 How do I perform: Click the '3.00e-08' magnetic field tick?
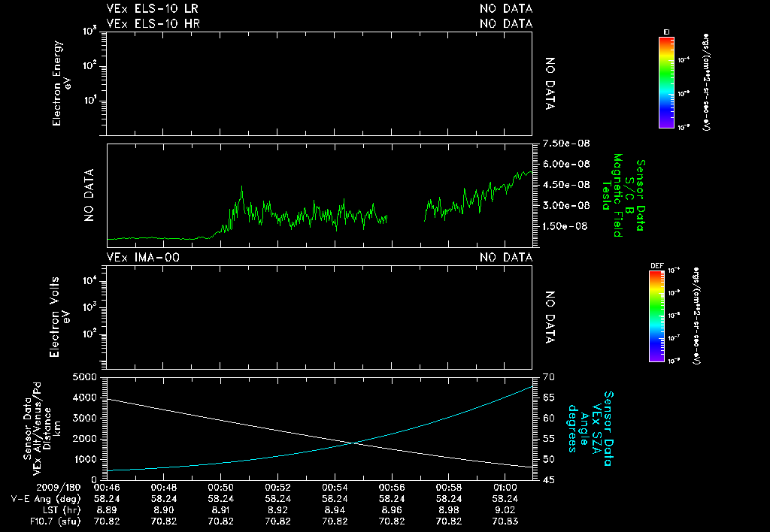pos(566,205)
